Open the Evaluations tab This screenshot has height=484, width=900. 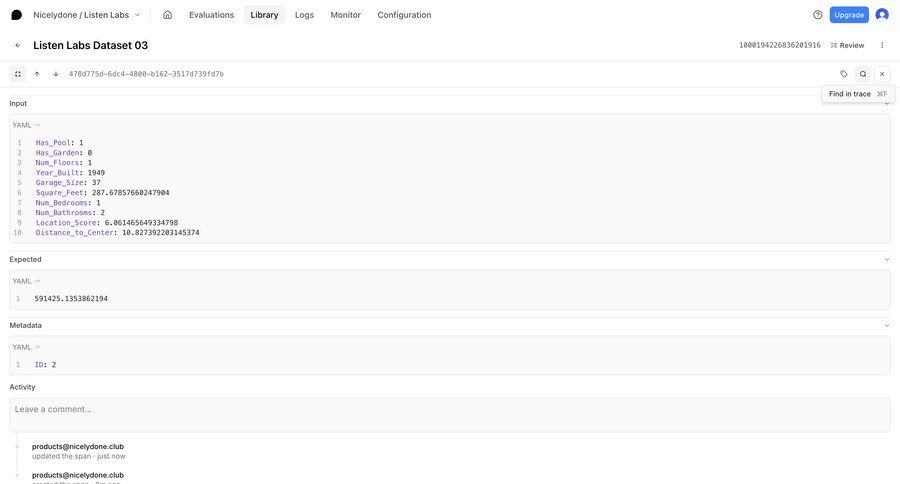coord(211,15)
